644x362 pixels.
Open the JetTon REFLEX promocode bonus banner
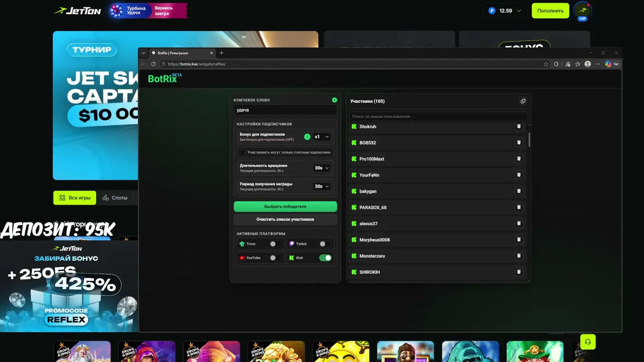[69, 286]
